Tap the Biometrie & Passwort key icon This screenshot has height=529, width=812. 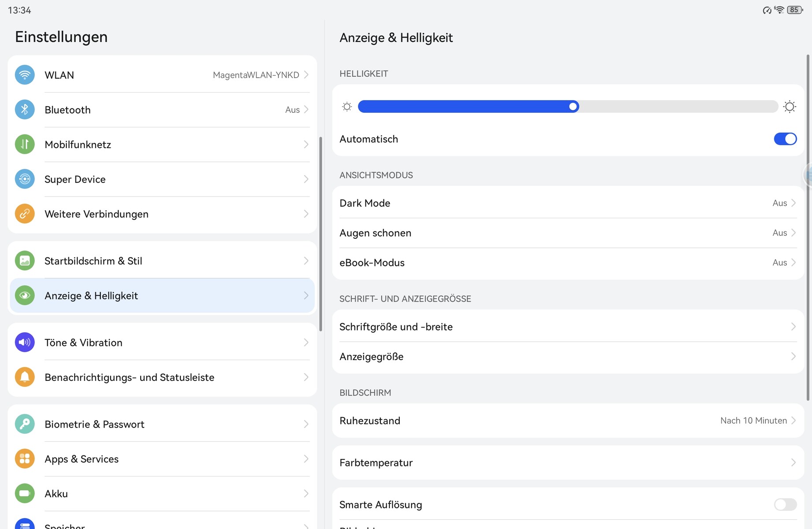25,424
